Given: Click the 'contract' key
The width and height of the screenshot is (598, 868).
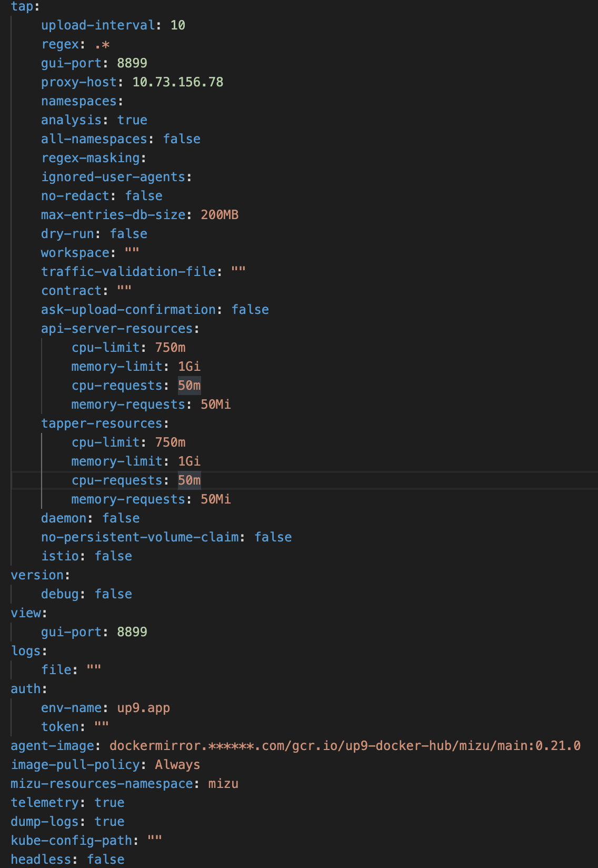Looking at the screenshot, I should tap(72, 291).
